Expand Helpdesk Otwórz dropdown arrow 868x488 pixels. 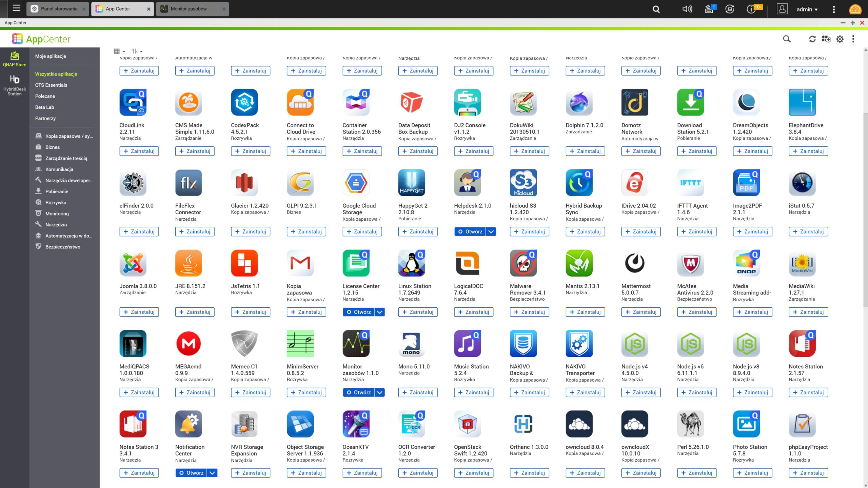pyautogui.click(x=491, y=231)
